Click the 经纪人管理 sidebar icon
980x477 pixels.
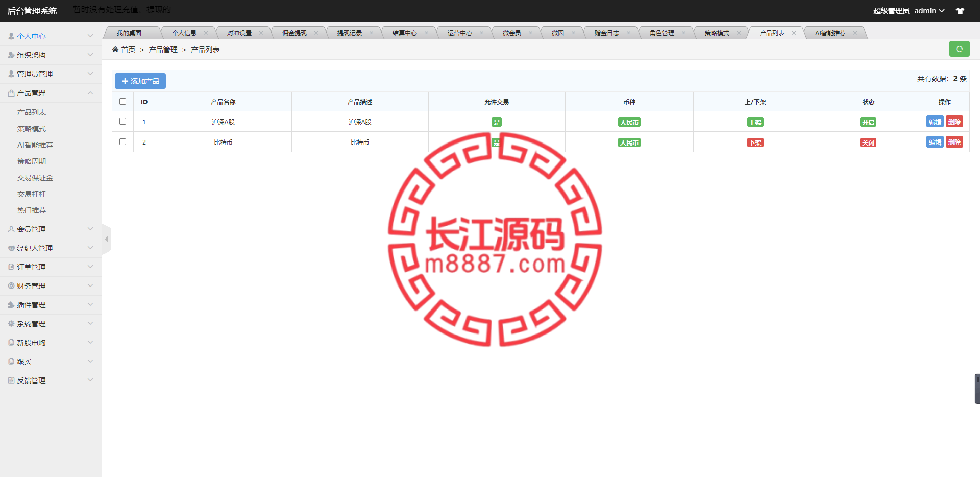click(11, 248)
